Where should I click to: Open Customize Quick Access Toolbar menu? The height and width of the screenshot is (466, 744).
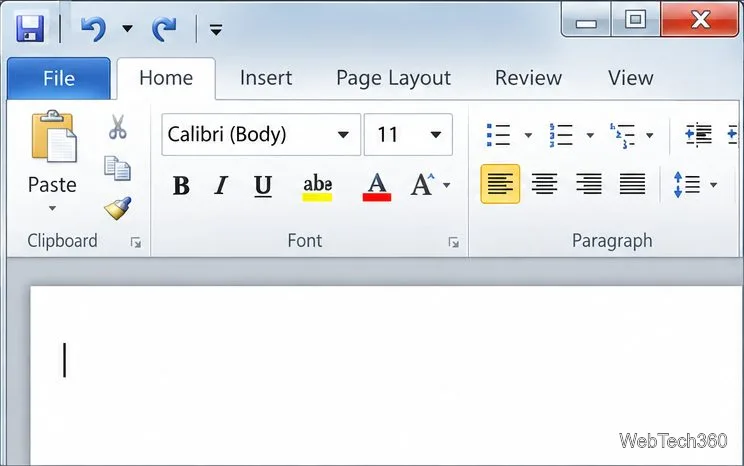tap(216, 30)
